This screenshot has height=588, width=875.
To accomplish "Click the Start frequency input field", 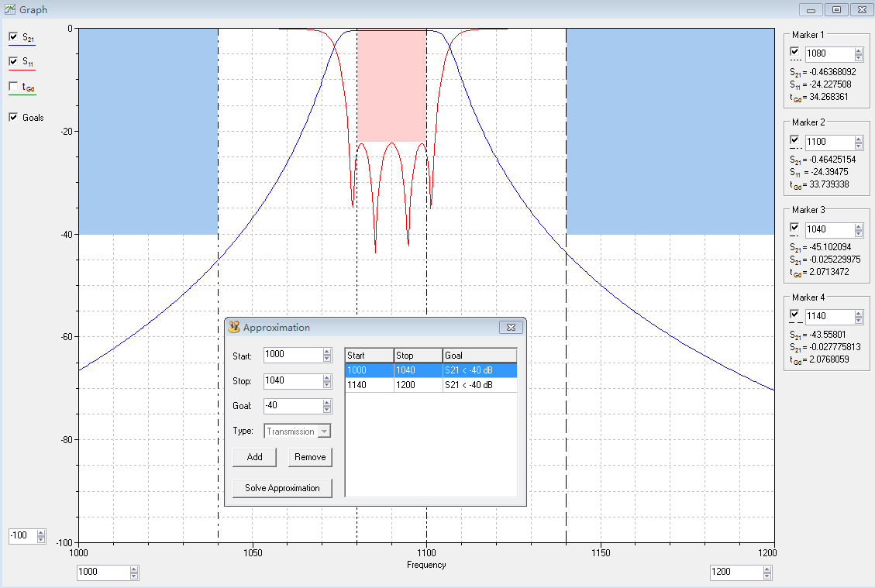I will [x=292, y=355].
